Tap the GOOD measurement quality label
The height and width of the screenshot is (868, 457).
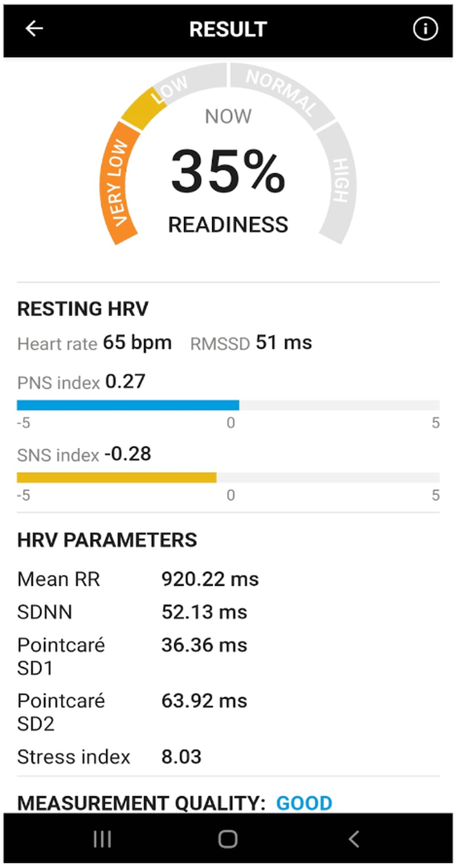[x=304, y=803]
